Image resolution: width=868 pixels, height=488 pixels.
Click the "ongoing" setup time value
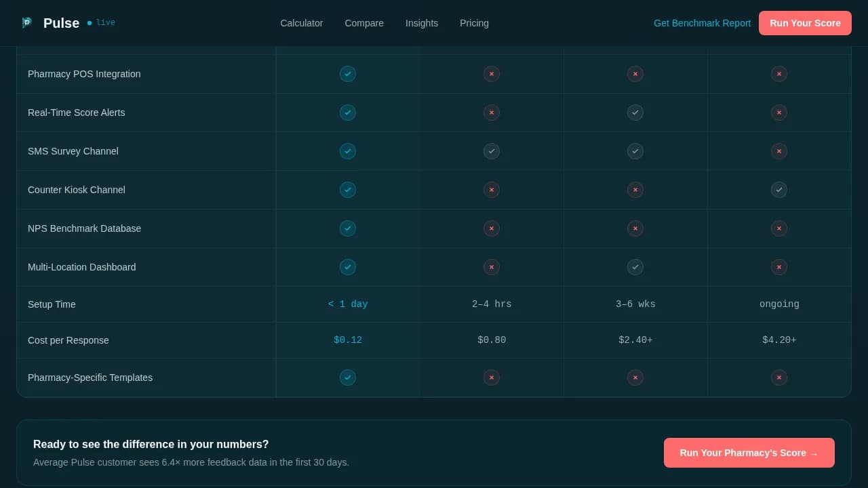779,304
